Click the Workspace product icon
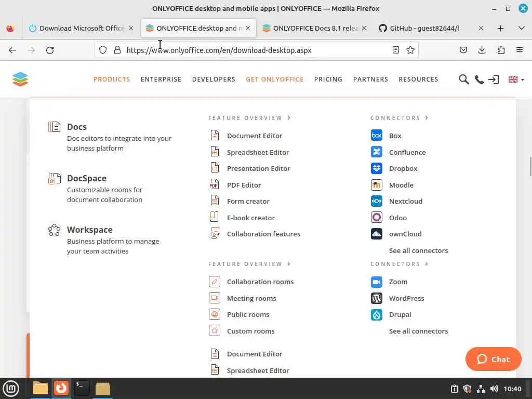Image resolution: width=532 pixels, height=399 pixels. (x=54, y=230)
